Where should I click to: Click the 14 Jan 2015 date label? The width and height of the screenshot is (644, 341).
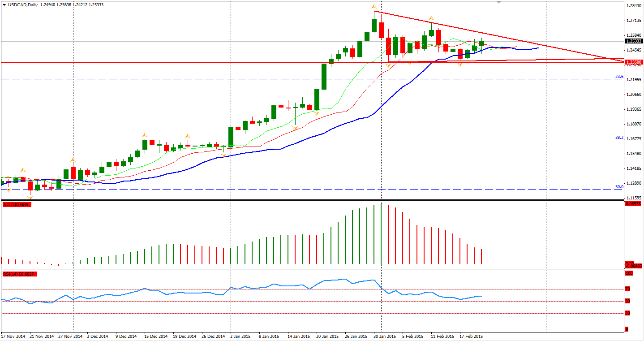click(x=299, y=336)
